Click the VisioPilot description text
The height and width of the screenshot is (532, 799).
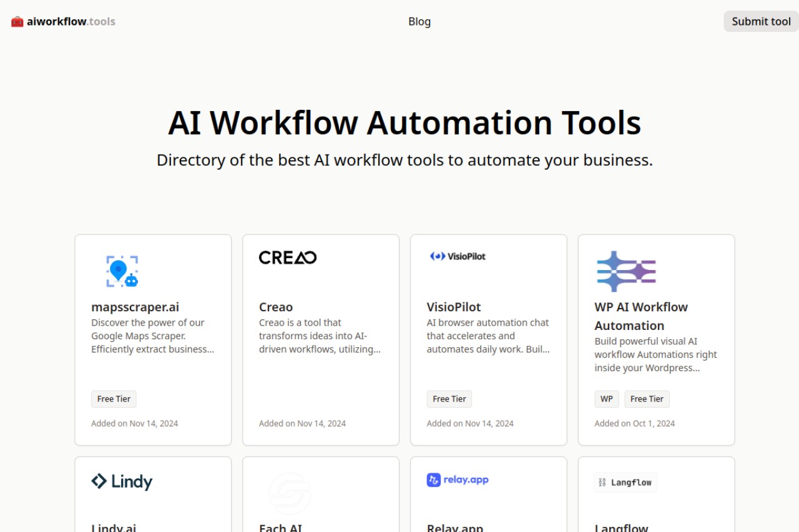click(488, 336)
